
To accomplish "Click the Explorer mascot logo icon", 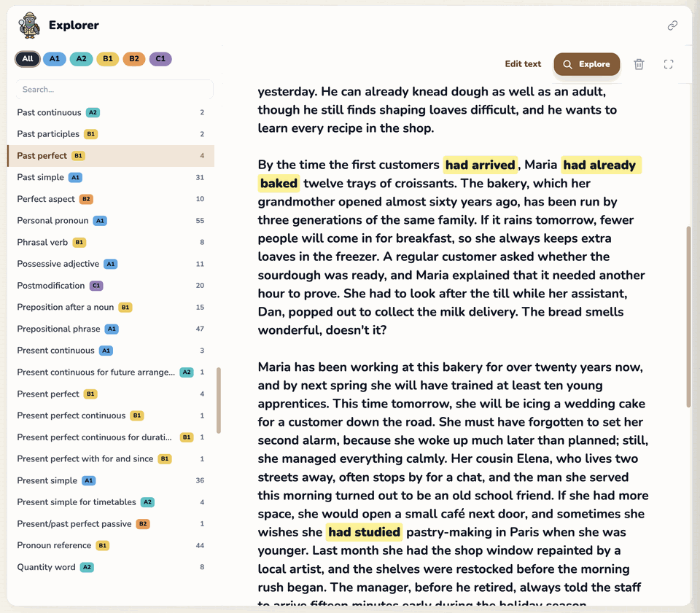I will [29, 26].
